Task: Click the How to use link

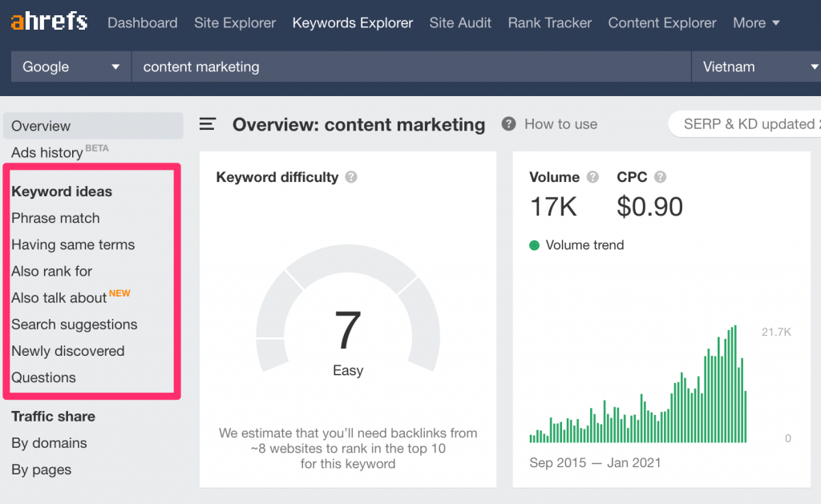Action: [560, 124]
